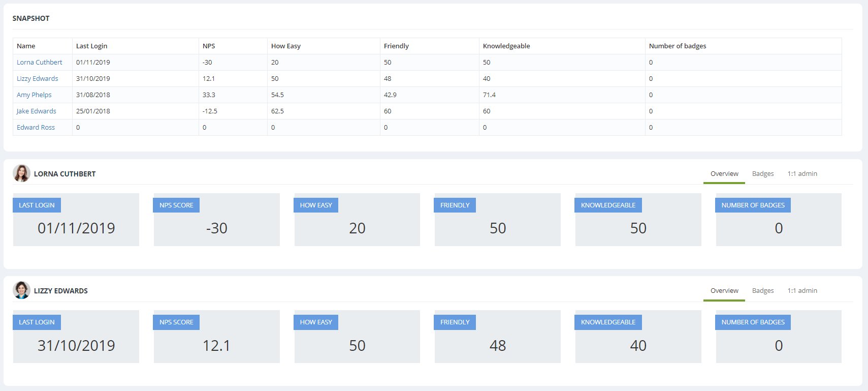Select table cell with date 01/11/2019
This screenshot has height=391, width=868.
136,62
